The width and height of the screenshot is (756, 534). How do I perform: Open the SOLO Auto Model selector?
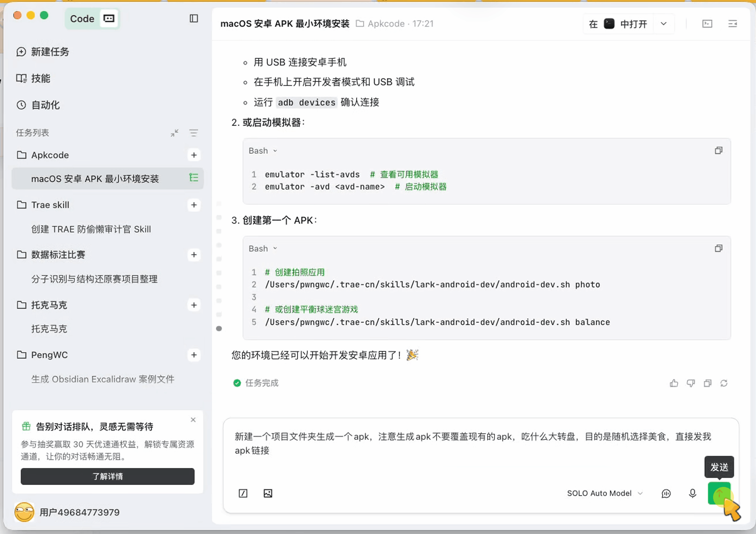(x=605, y=493)
